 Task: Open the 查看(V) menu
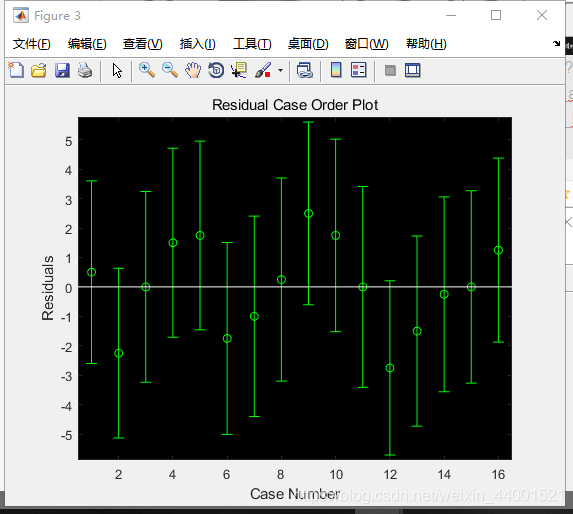[143, 44]
